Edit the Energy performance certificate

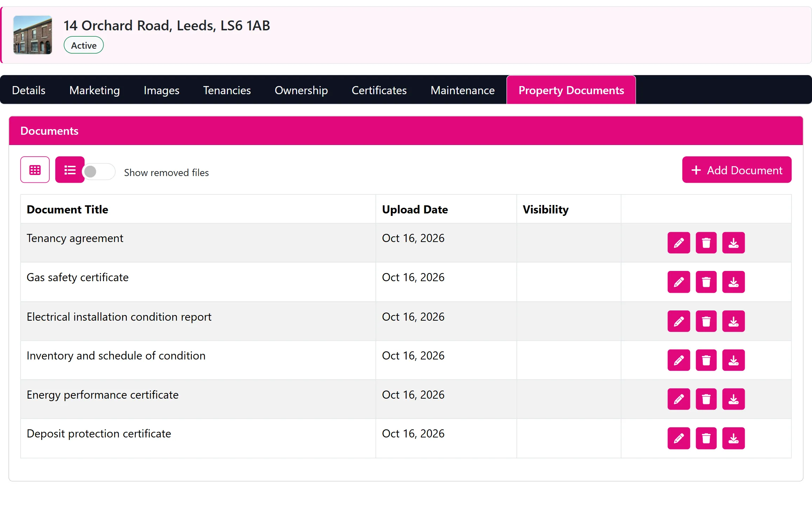click(x=678, y=399)
